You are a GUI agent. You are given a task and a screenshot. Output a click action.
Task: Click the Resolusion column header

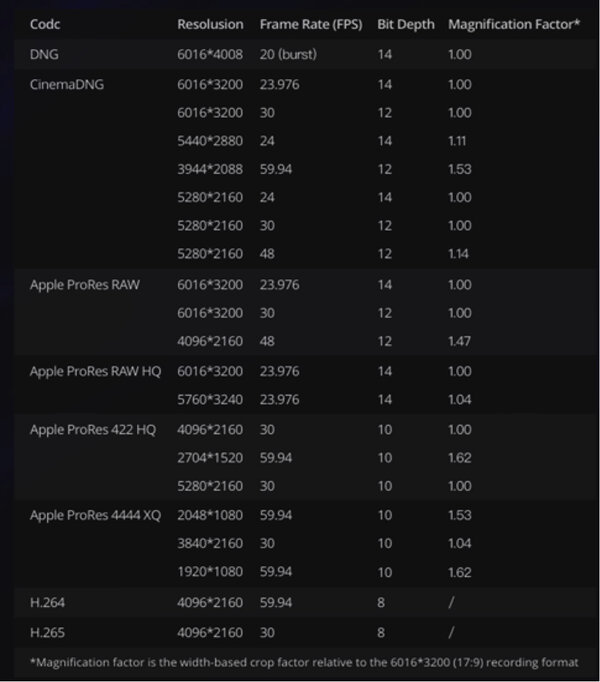[x=210, y=24]
